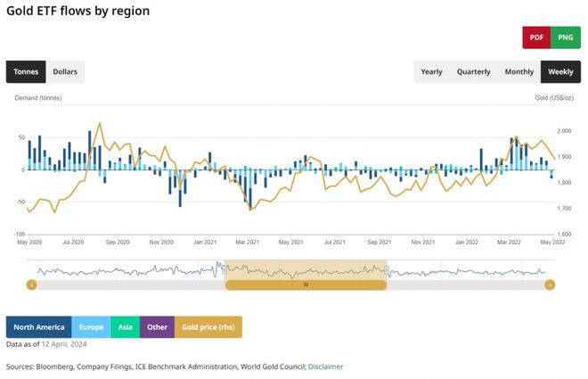Select the Weekly time interval
Viewport: 588px width, 379px height.
pyautogui.click(x=560, y=71)
